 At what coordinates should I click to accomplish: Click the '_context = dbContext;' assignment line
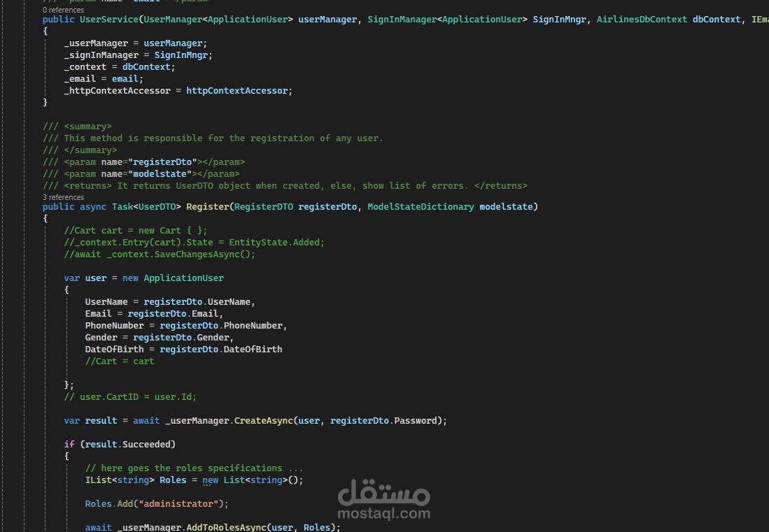coord(119,67)
